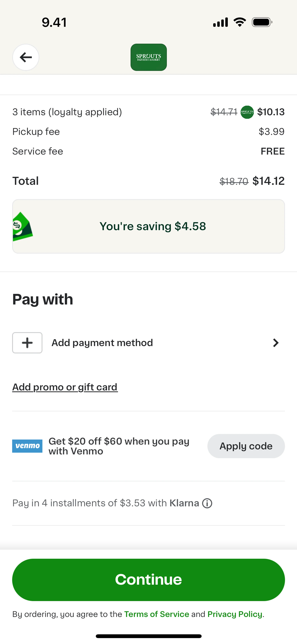Viewport: 297px width, 644px height.
Task: Expand Add payment method chevron
Action: coord(275,343)
